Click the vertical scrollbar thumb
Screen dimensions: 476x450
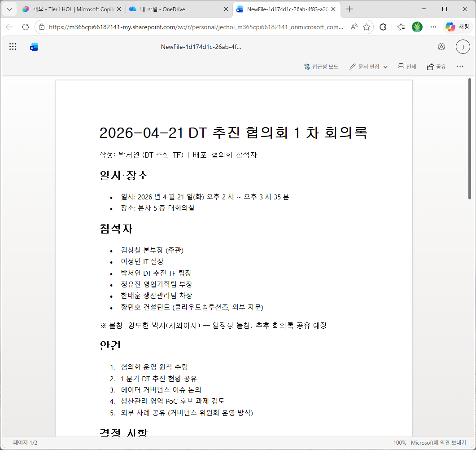pos(470,139)
